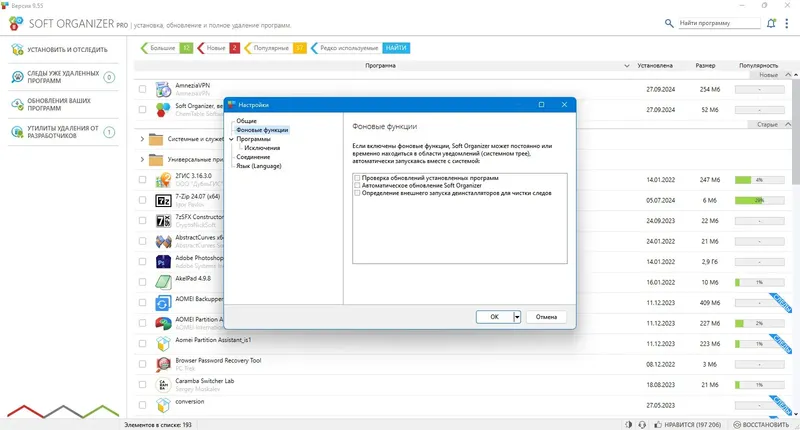Select the Популярные filter tab
The height and width of the screenshot is (430, 800).
coord(276,48)
